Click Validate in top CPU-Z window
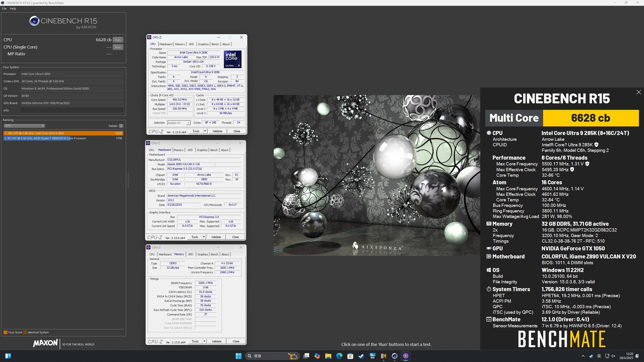 coord(217,131)
